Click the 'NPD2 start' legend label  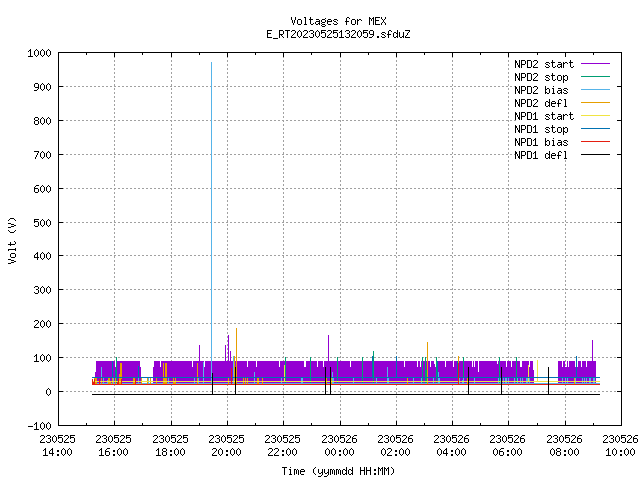(x=544, y=64)
